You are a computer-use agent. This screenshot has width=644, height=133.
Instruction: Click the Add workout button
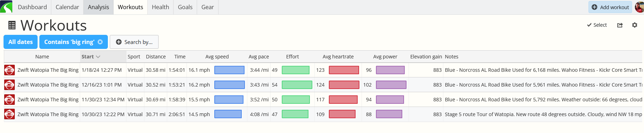pos(610,7)
